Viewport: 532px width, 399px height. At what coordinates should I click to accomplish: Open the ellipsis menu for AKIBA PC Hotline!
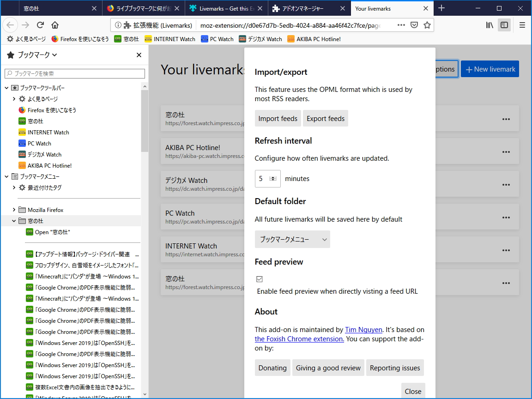pyautogui.click(x=506, y=151)
